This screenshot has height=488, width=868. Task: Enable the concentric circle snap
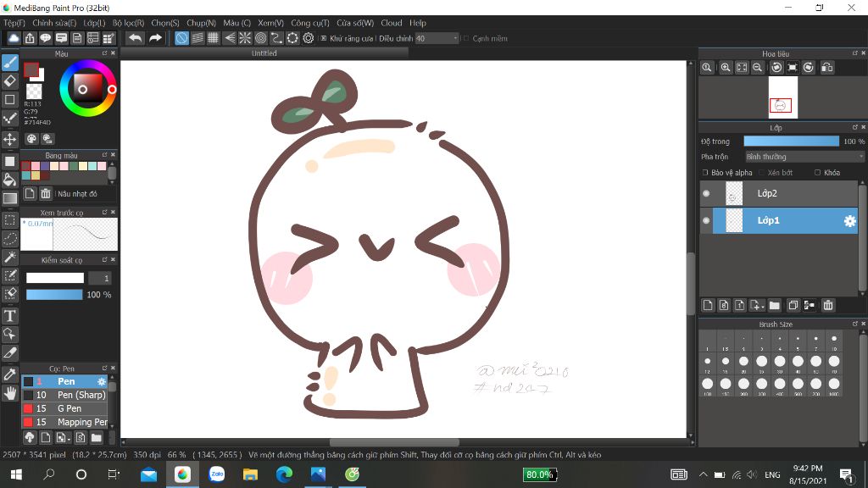(x=261, y=38)
